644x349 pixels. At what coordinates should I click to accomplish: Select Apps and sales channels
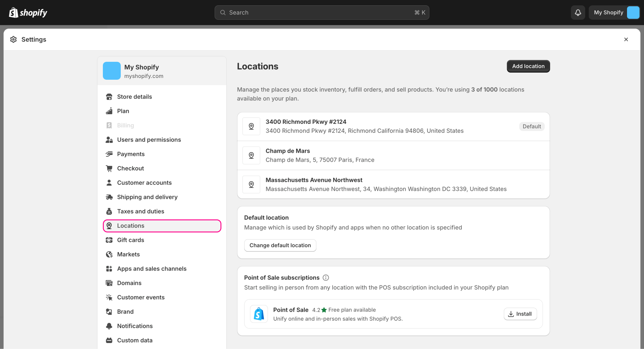[151, 269]
